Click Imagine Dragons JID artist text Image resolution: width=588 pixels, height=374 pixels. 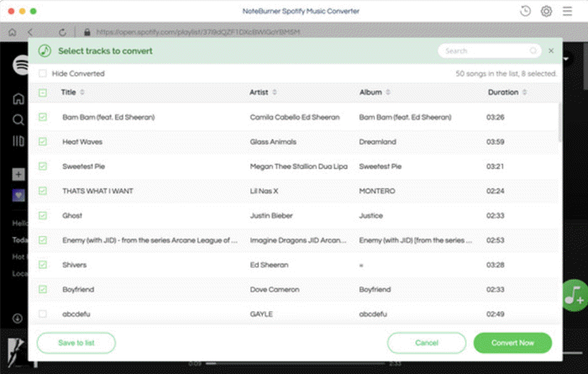pos(298,240)
